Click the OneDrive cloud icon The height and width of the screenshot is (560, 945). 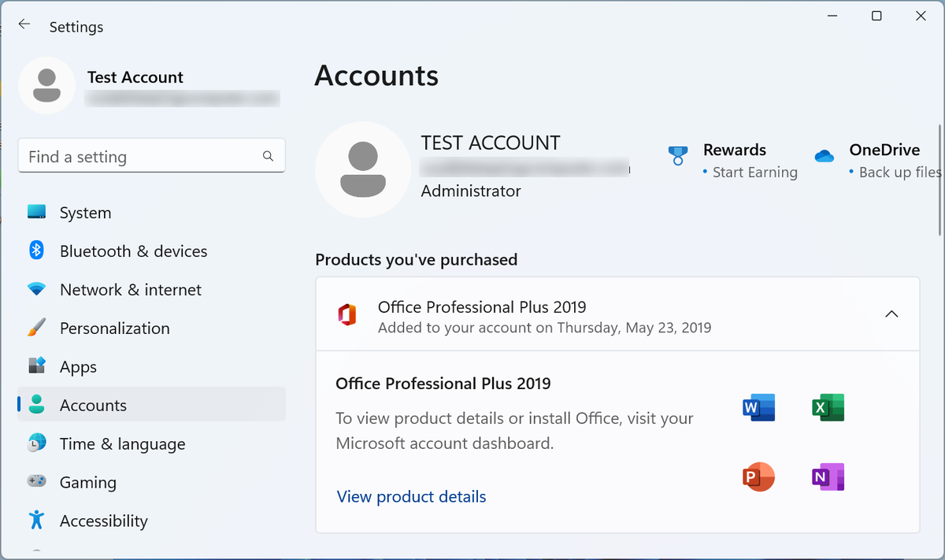(825, 156)
